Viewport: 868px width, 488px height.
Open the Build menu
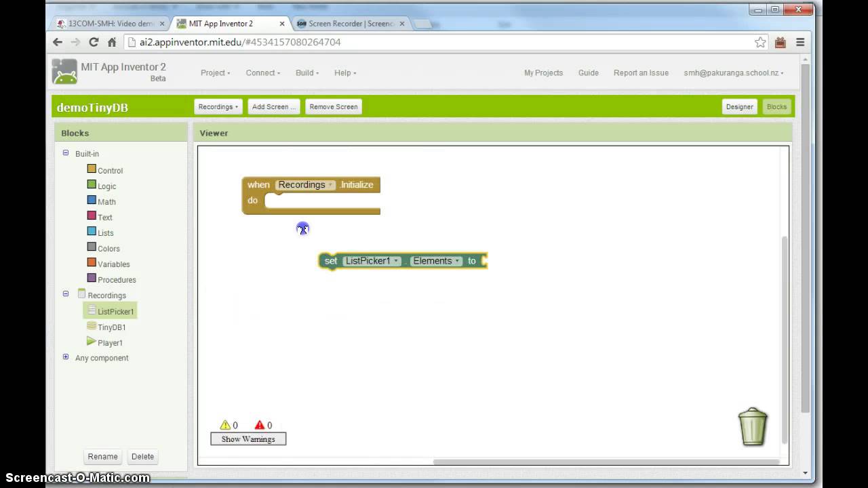[x=307, y=73]
